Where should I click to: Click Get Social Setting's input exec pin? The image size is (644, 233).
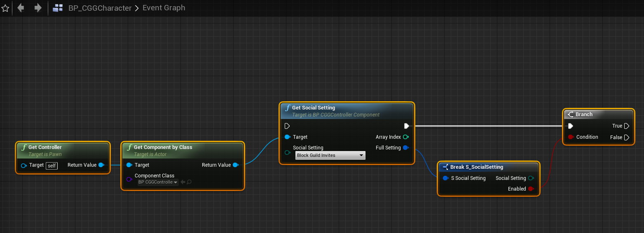click(287, 126)
